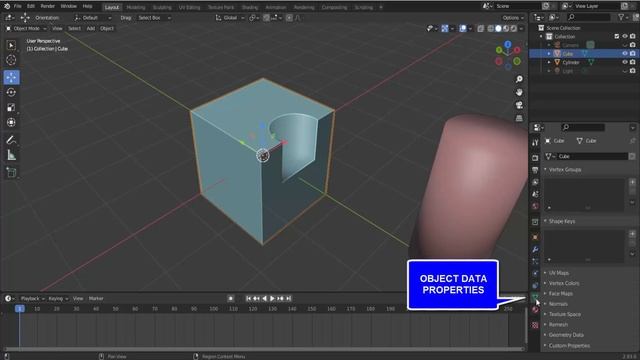Select the Select Box tool in toolbar

(11, 45)
